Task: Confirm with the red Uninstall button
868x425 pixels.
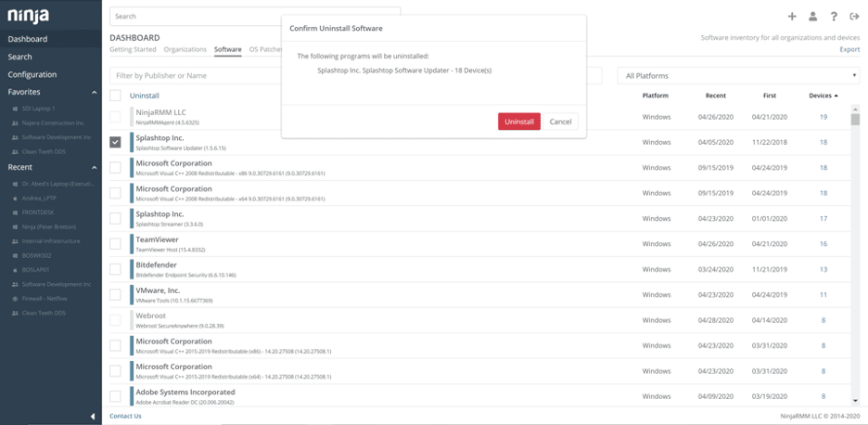Action: pyautogui.click(x=518, y=122)
